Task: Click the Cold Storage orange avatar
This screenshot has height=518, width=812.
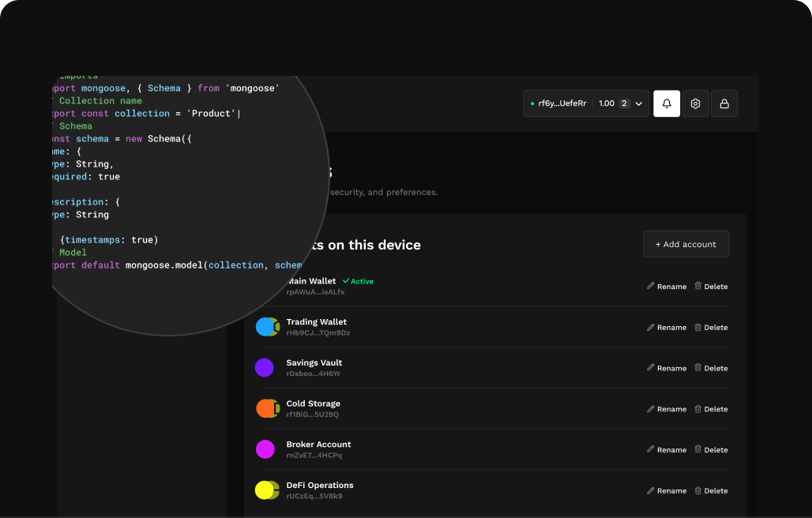Action: [x=267, y=408]
